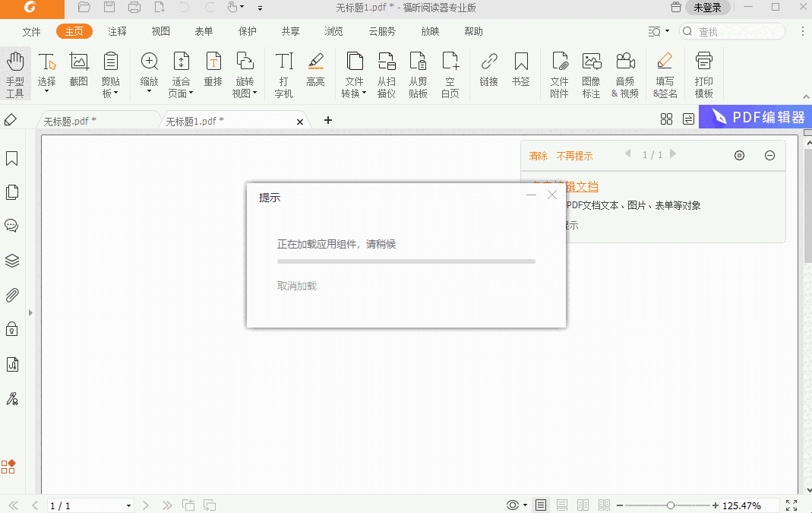The width and height of the screenshot is (812, 513).
Task: Toggle single page continuous view mode
Action: click(x=562, y=505)
